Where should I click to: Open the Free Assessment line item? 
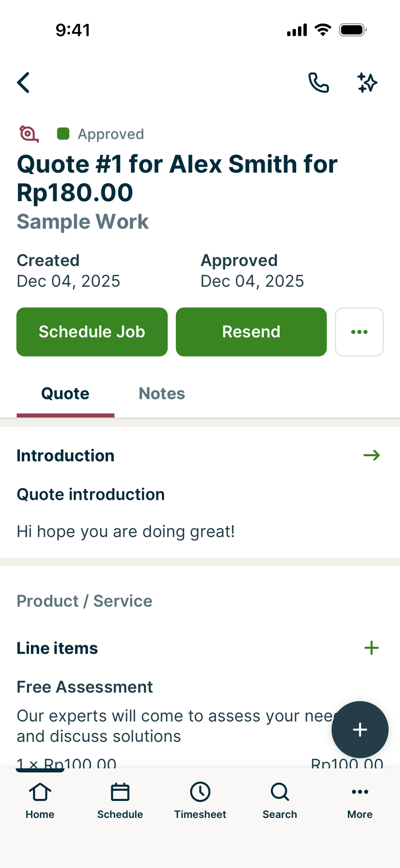[x=85, y=687]
